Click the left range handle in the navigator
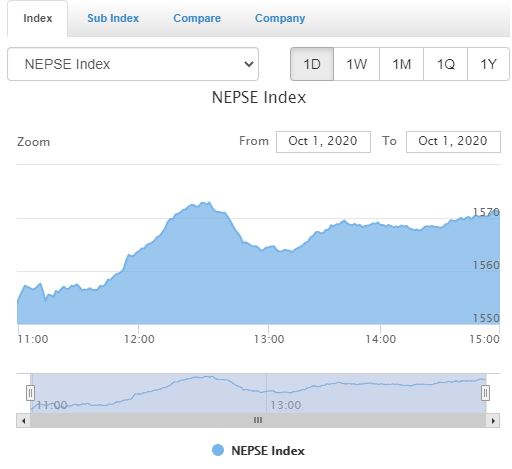 point(30,393)
